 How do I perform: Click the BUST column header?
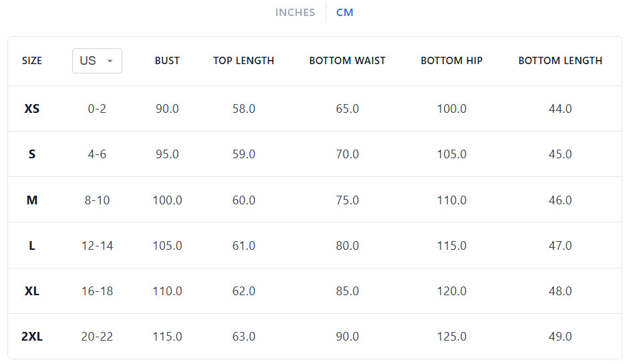[167, 61]
